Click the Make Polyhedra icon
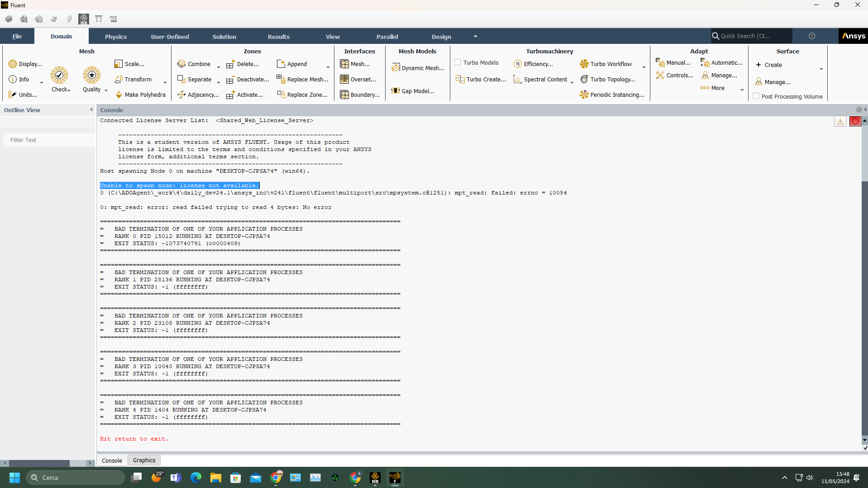The width and height of the screenshot is (868, 488). pos(119,95)
